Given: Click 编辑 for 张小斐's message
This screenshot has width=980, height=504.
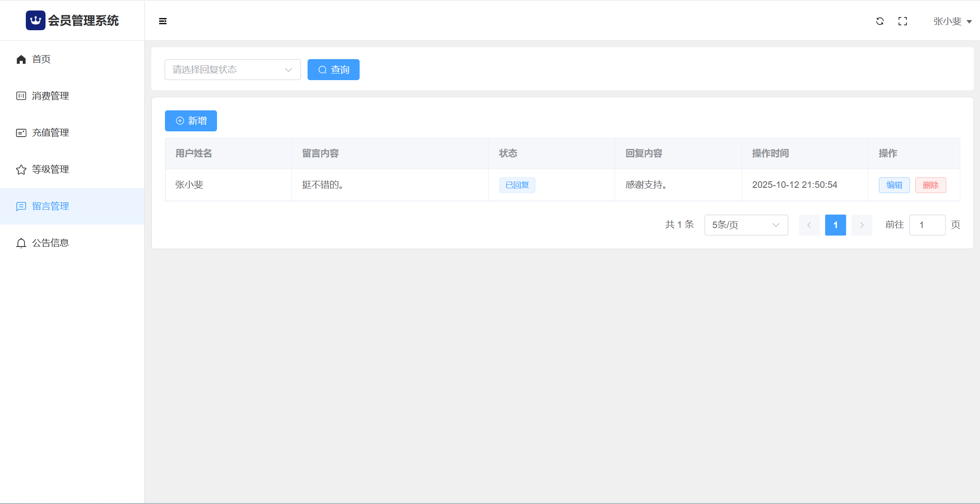Looking at the screenshot, I should (894, 185).
